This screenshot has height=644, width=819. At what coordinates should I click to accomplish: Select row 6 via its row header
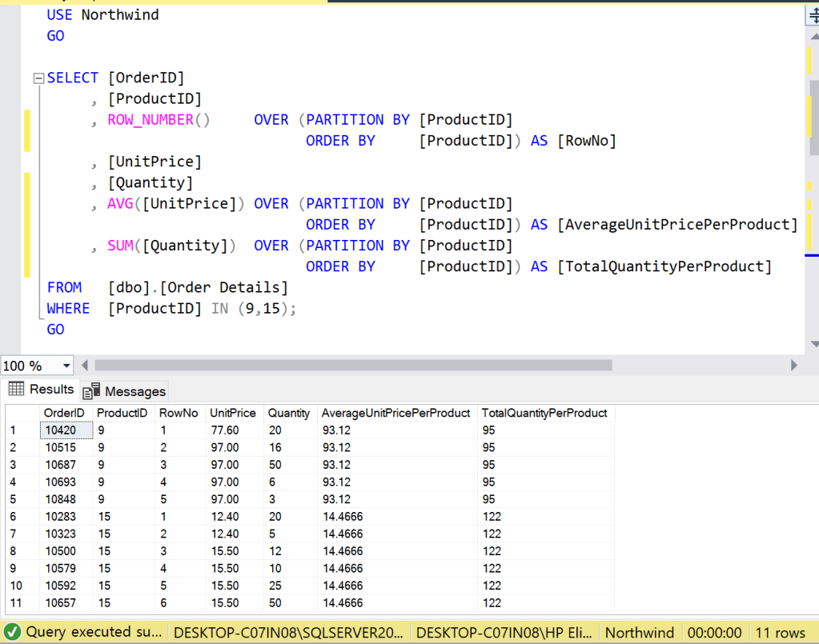click(x=22, y=517)
